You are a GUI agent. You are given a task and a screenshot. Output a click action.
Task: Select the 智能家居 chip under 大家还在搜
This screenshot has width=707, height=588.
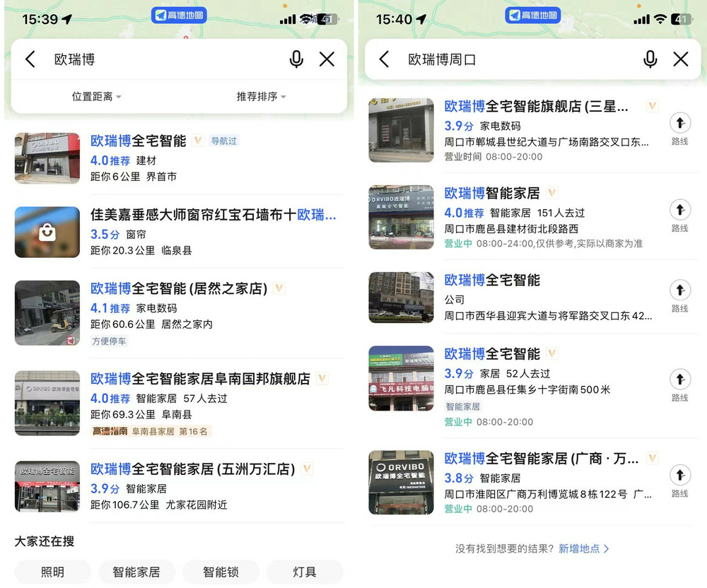(136, 572)
